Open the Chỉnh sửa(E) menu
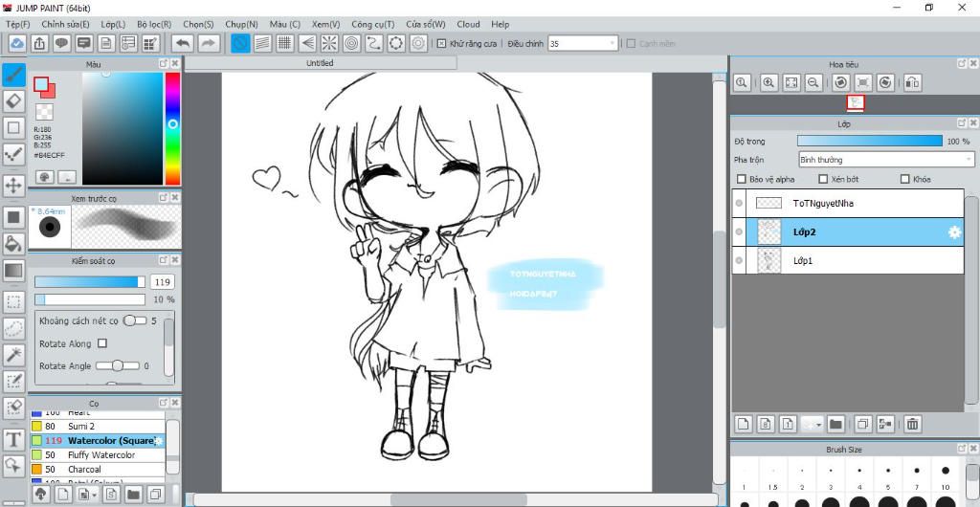The height and width of the screenshot is (507, 980). pyautogui.click(x=65, y=24)
